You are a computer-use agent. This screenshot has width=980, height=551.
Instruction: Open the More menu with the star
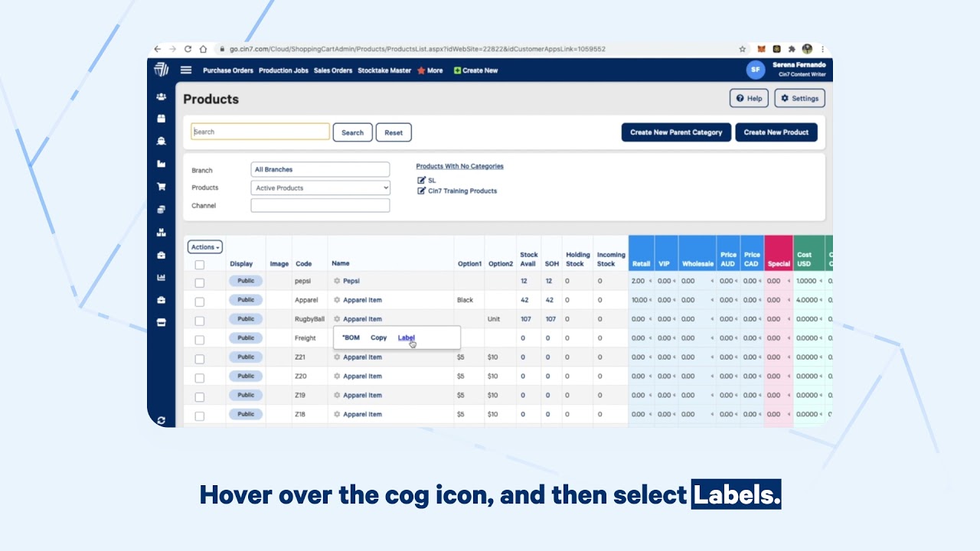point(430,70)
